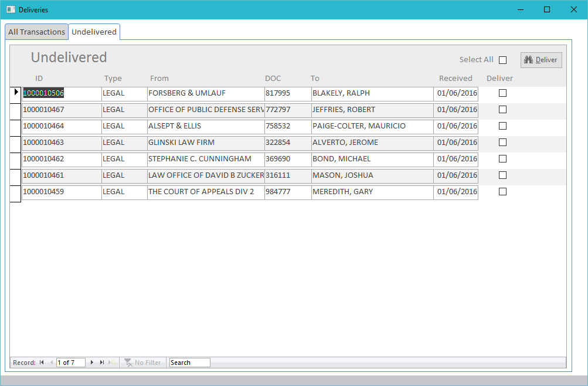The image size is (588, 386).
Task: Click the current record number field
Action: [x=70, y=363]
